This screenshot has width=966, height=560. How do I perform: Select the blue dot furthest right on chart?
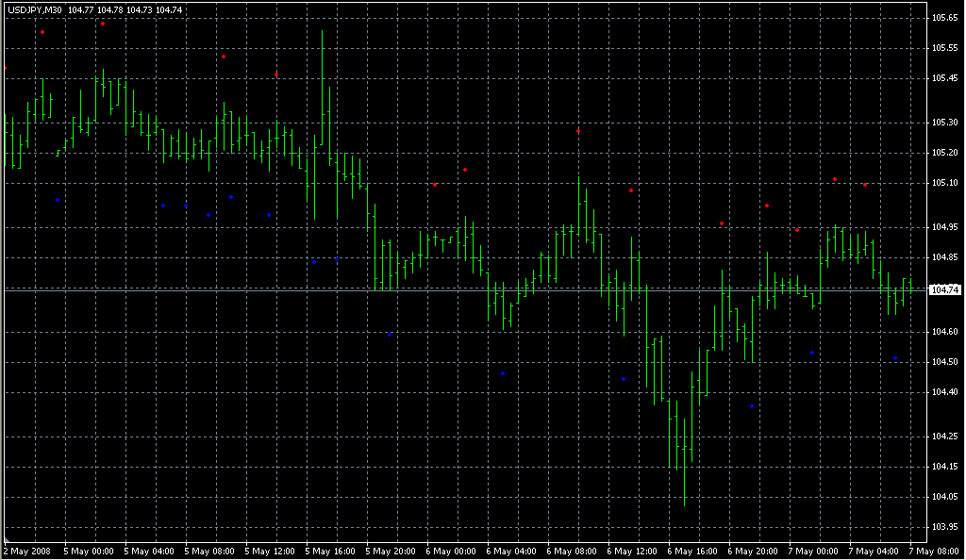pyautogui.click(x=895, y=358)
